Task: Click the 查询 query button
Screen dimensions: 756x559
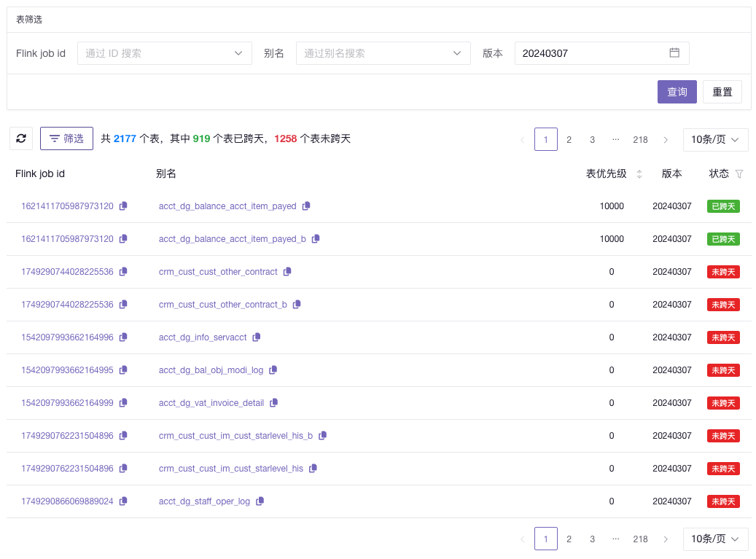Action: [x=677, y=92]
